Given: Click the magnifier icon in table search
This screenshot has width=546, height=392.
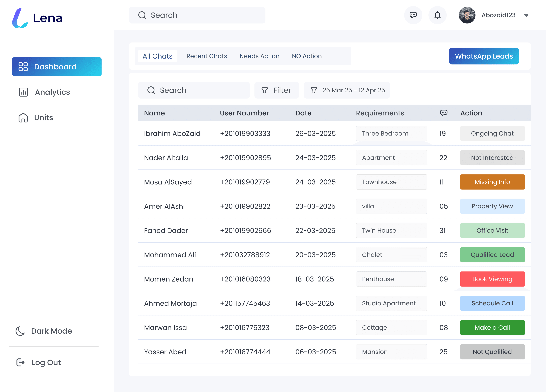Looking at the screenshot, I should (x=151, y=90).
